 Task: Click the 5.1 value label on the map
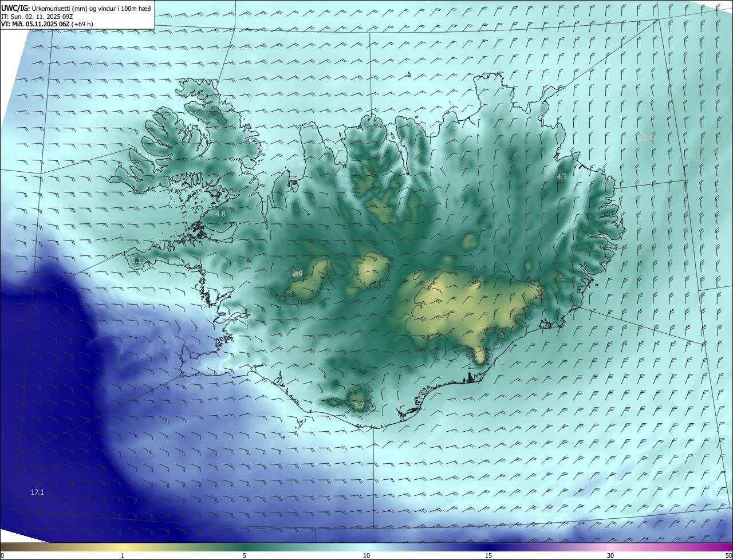136,261
